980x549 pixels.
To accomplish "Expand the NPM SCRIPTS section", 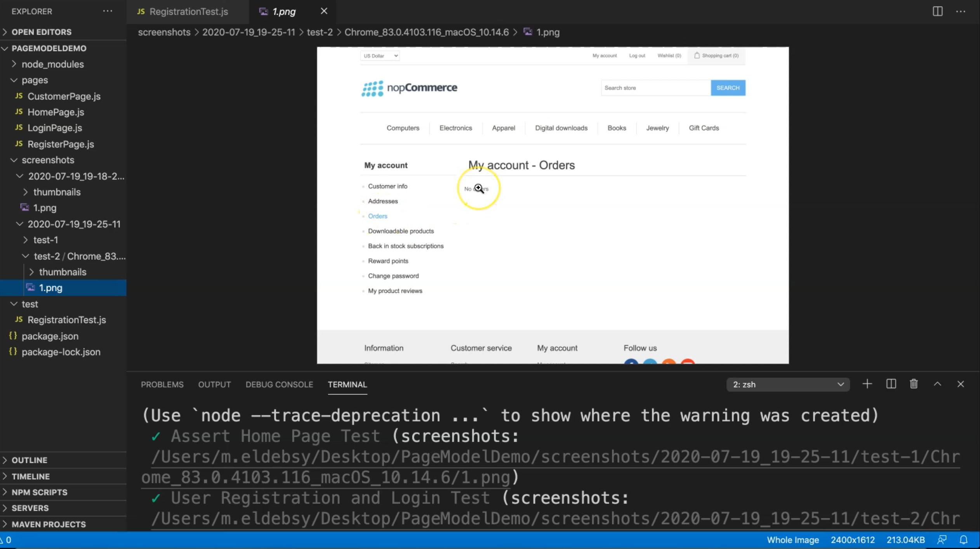I will (39, 492).
